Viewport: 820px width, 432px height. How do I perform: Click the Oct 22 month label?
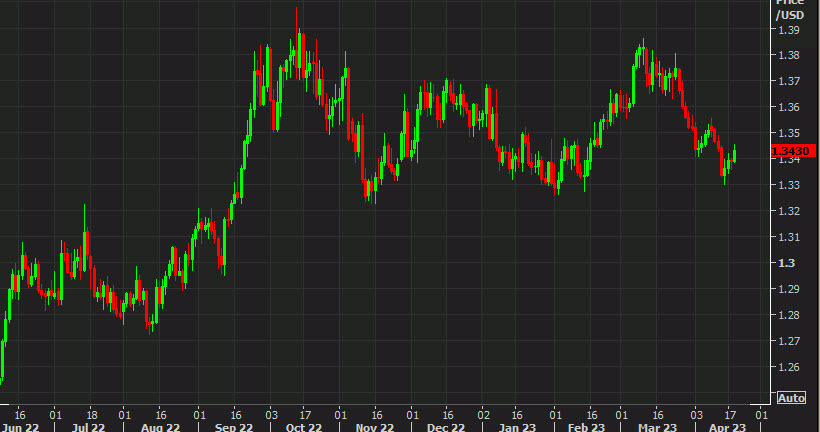point(304,427)
